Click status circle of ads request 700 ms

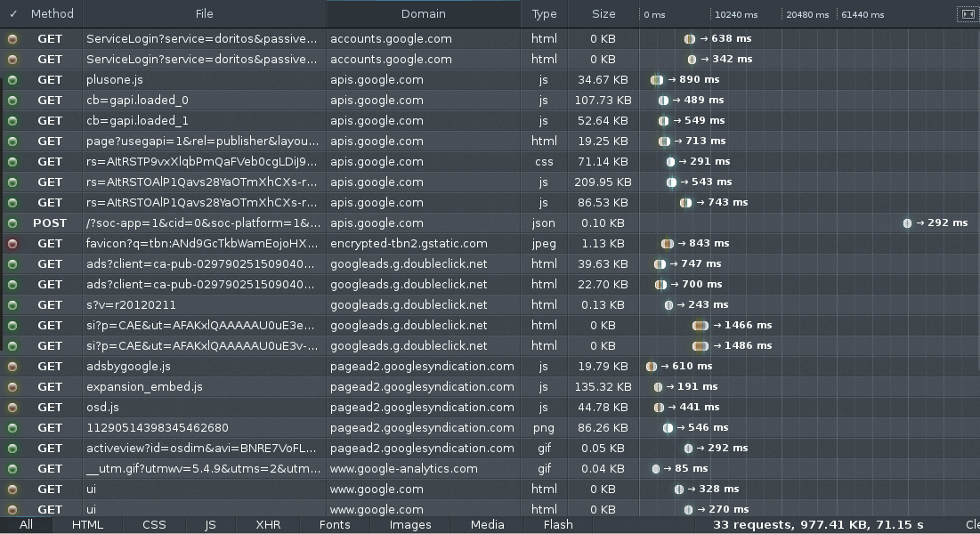12,285
